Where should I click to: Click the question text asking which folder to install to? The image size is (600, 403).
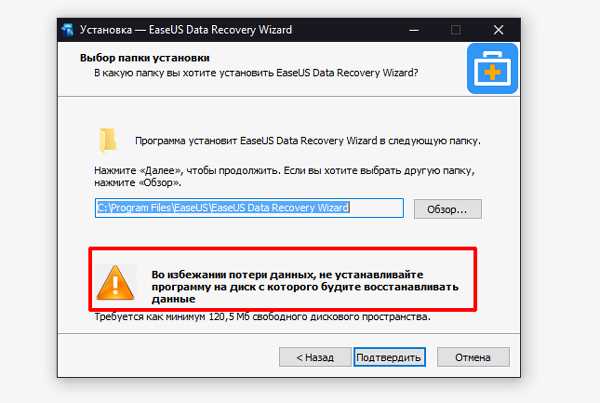(256, 73)
